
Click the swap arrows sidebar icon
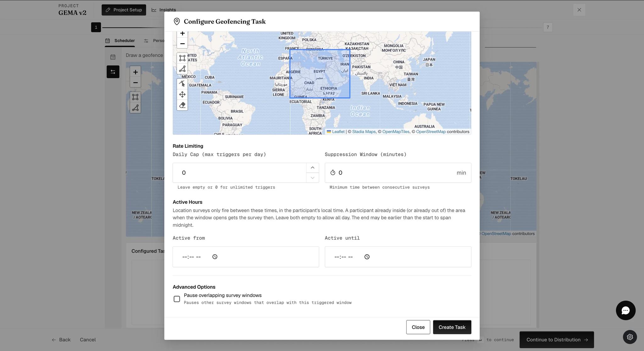[x=113, y=72]
